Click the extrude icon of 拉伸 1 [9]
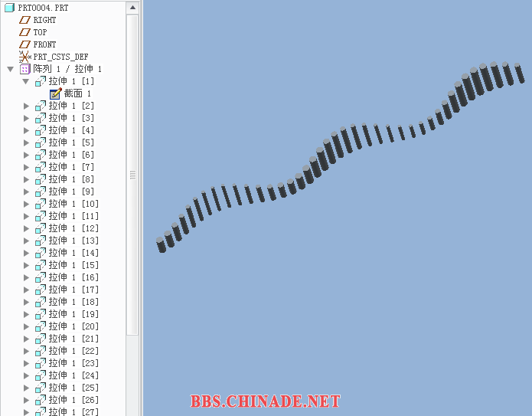The image size is (532, 416). (x=41, y=192)
